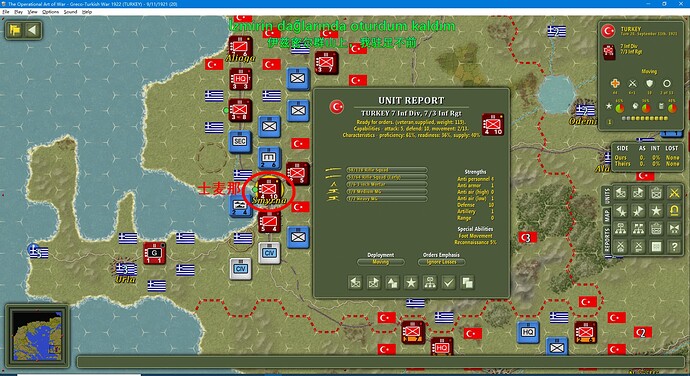Image resolution: width=690 pixels, height=376 pixels.
Task: Open formation hierarchy icon in Unit Report
Action: pos(429,283)
